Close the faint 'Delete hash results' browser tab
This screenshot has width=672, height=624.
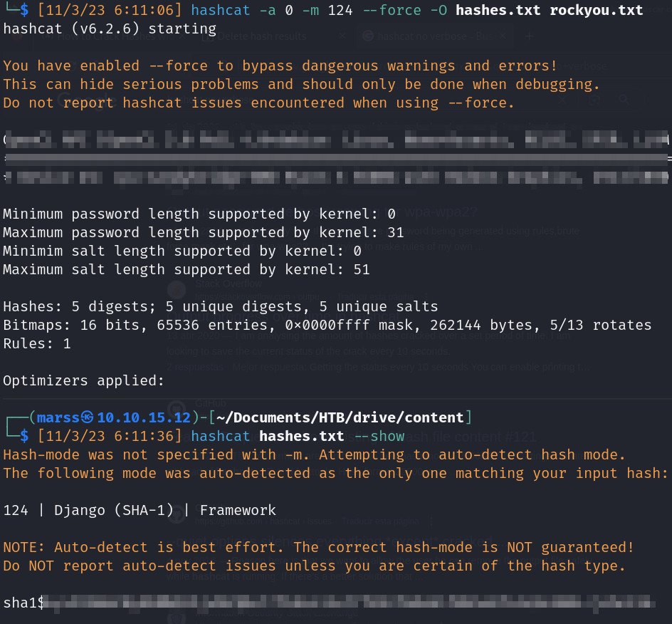[x=342, y=36]
